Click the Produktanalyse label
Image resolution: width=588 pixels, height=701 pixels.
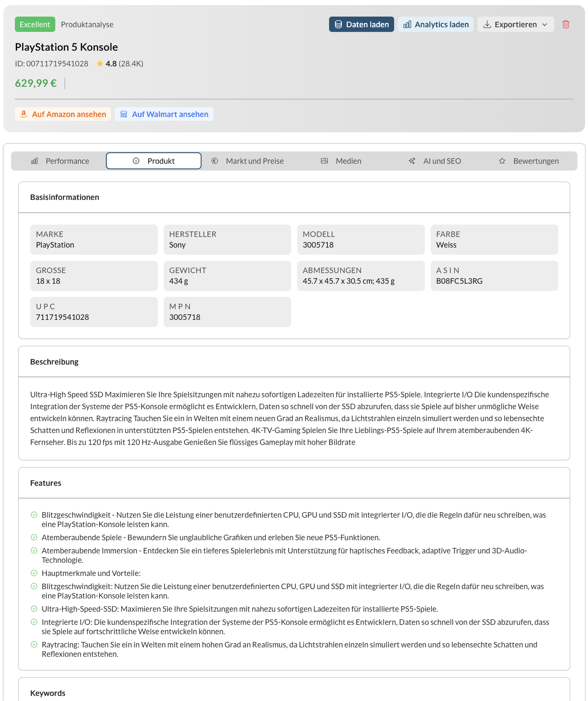click(x=87, y=25)
